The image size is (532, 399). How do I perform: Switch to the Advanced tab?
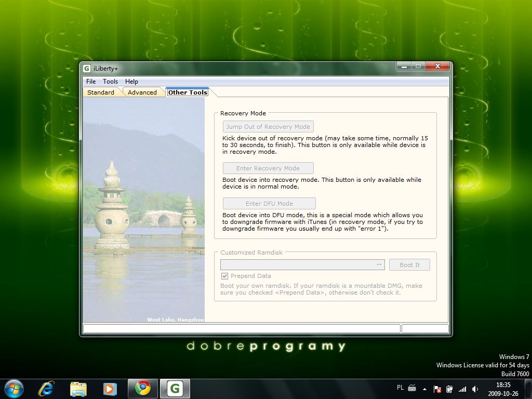(142, 92)
